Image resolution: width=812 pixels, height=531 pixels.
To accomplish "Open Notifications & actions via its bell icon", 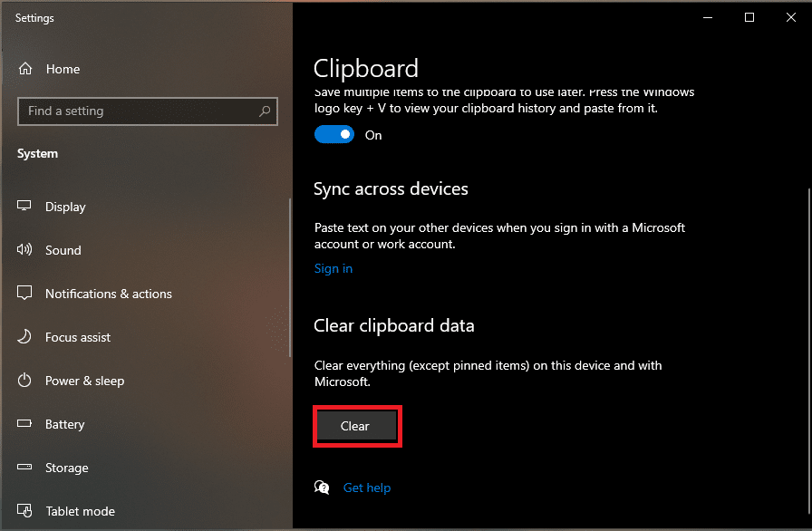I will tap(24, 293).
